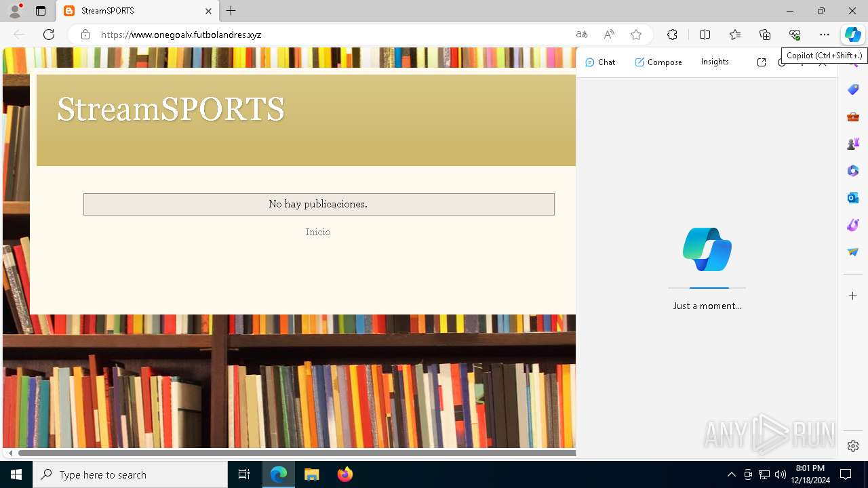Click the translate page icon
The image size is (868, 488).
582,35
